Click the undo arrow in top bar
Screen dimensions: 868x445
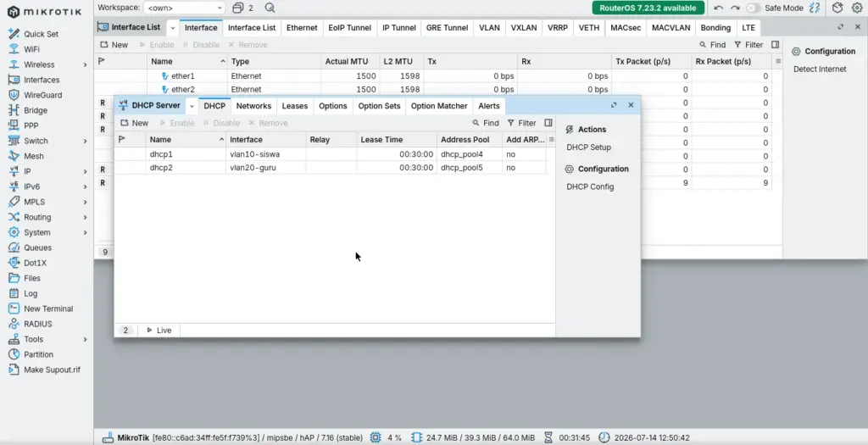pyautogui.click(x=719, y=8)
